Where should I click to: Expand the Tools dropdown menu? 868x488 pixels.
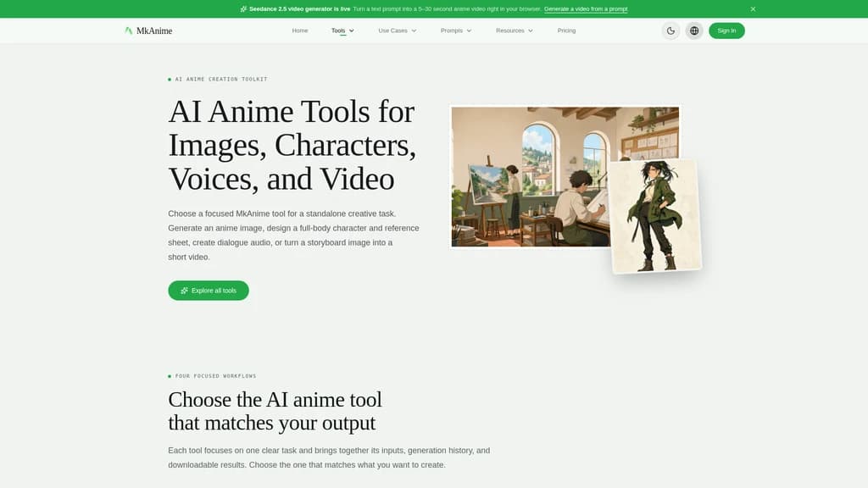pos(342,30)
